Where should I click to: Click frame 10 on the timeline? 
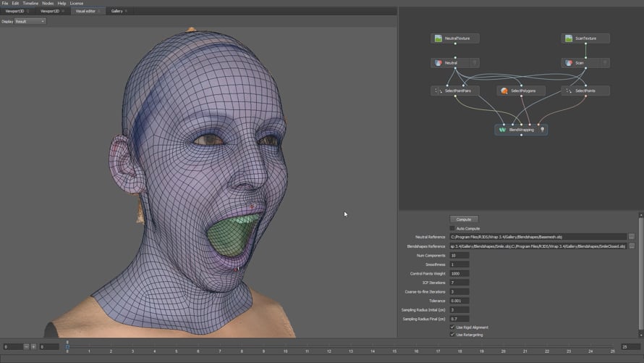click(x=287, y=351)
